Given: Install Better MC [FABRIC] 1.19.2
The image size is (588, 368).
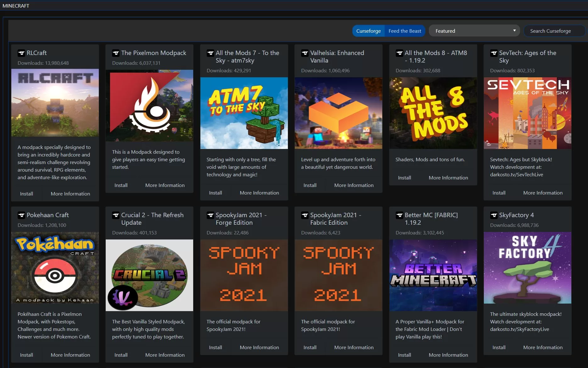Looking at the screenshot, I should 404,355.
